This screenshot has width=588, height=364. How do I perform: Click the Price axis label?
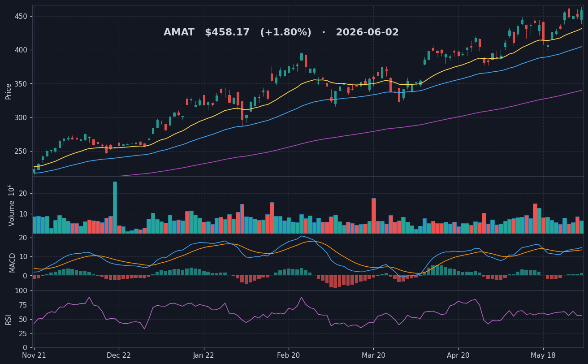[9, 91]
